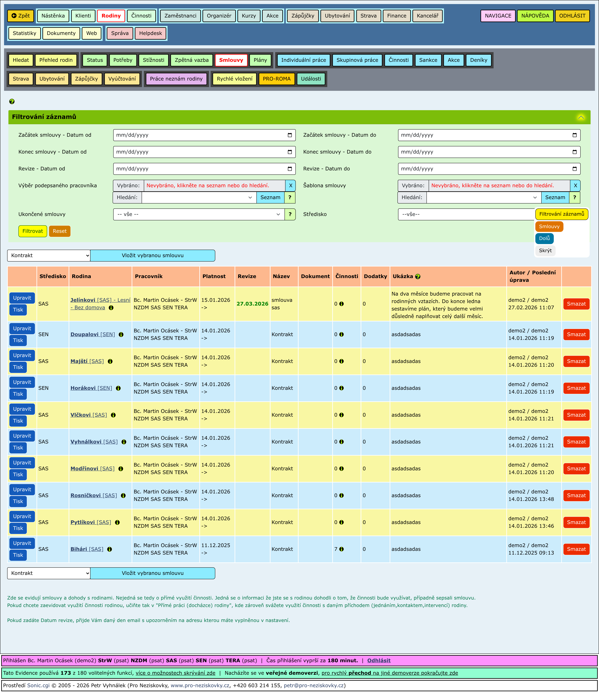The image size is (599, 700).
Task: Clear selected pracovník with X button
Action: pos(290,186)
